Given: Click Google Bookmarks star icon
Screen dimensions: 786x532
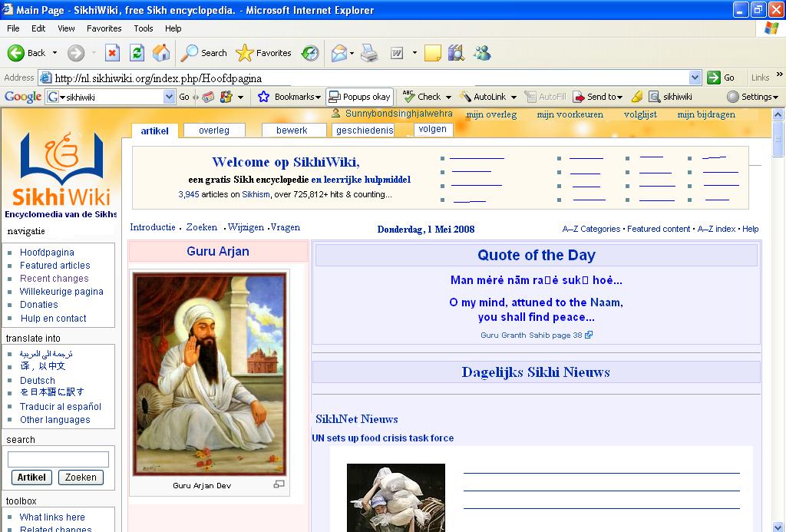Looking at the screenshot, I should coord(264,97).
